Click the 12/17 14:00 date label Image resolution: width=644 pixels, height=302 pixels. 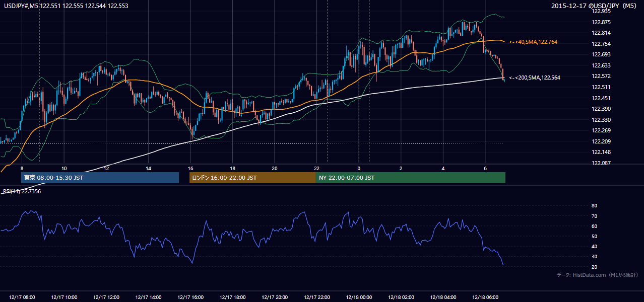click(148, 297)
